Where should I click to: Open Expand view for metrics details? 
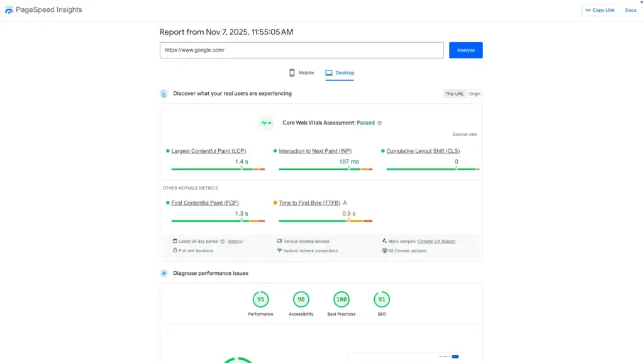(467, 134)
